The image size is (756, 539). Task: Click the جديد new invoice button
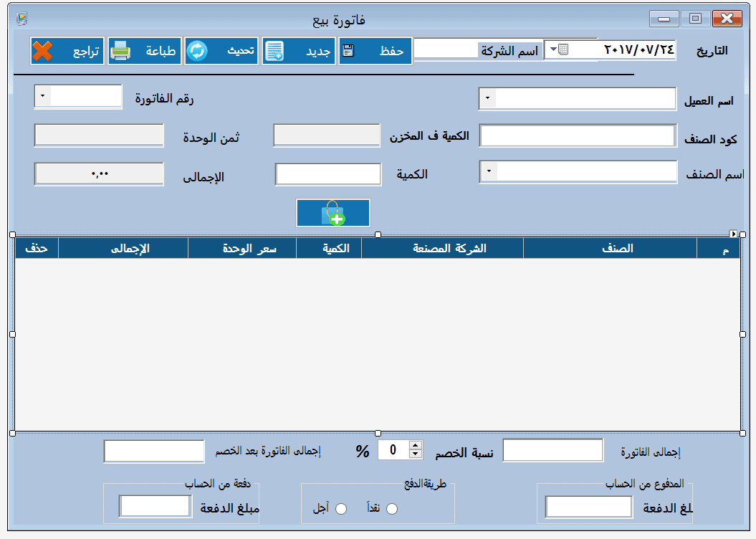point(298,51)
